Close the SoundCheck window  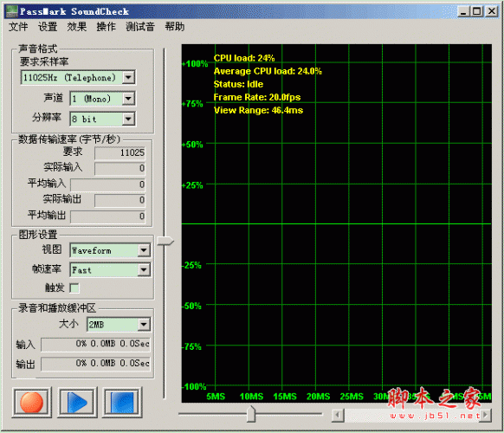pos(492,11)
